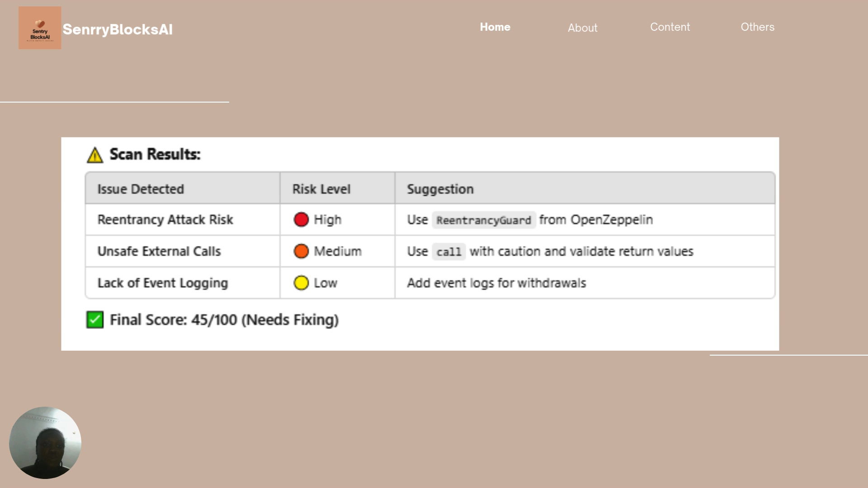The image size is (868, 488).
Task: Click the 'call' code snippet
Action: pyautogui.click(x=448, y=252)
